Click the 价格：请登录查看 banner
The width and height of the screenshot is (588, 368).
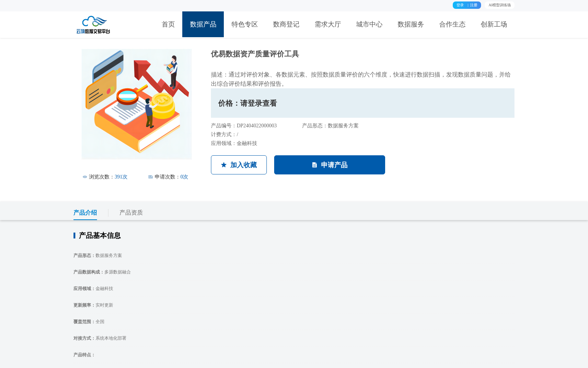point(363,103)
